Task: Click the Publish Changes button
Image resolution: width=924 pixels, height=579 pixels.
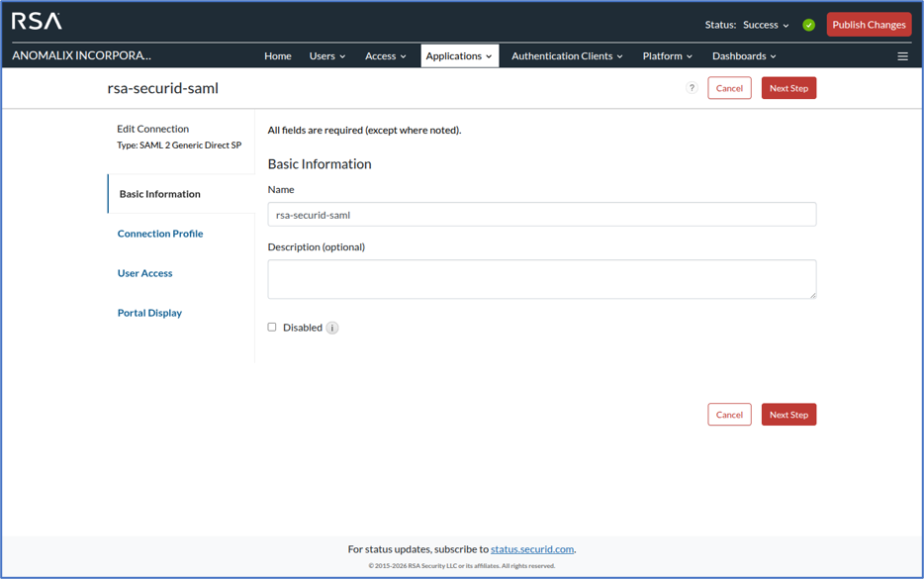Action: (x=869, y=25)
